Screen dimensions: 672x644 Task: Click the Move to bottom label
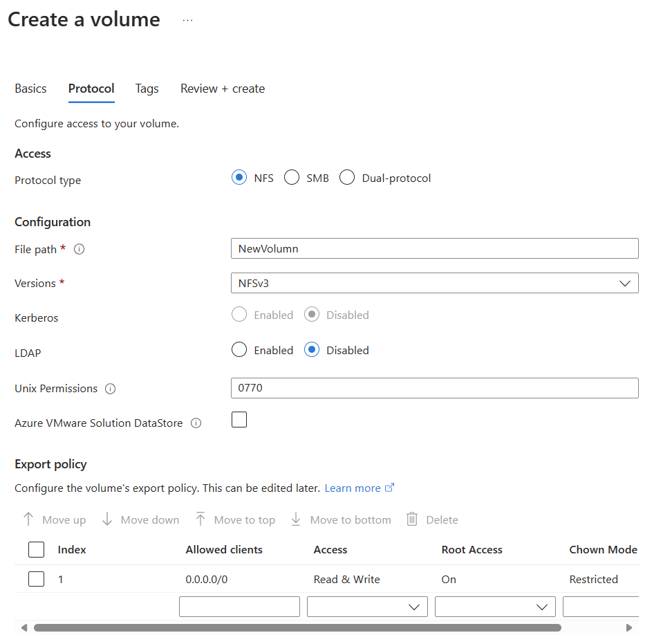pos(351,520)
